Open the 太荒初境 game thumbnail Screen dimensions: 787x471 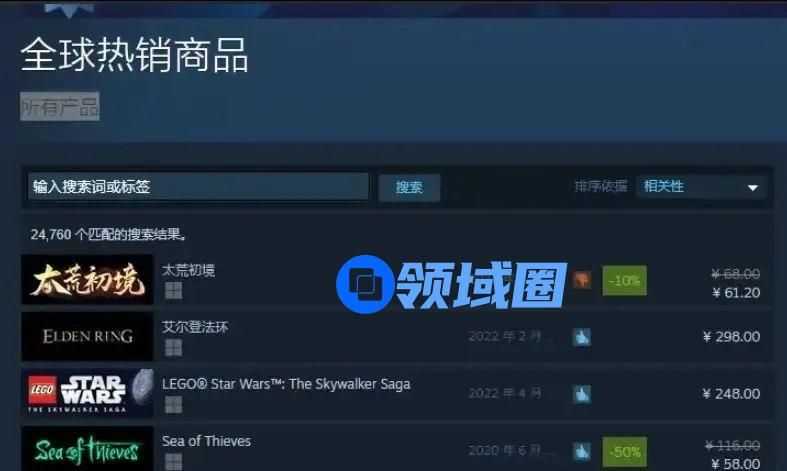(x=87, y=280)
